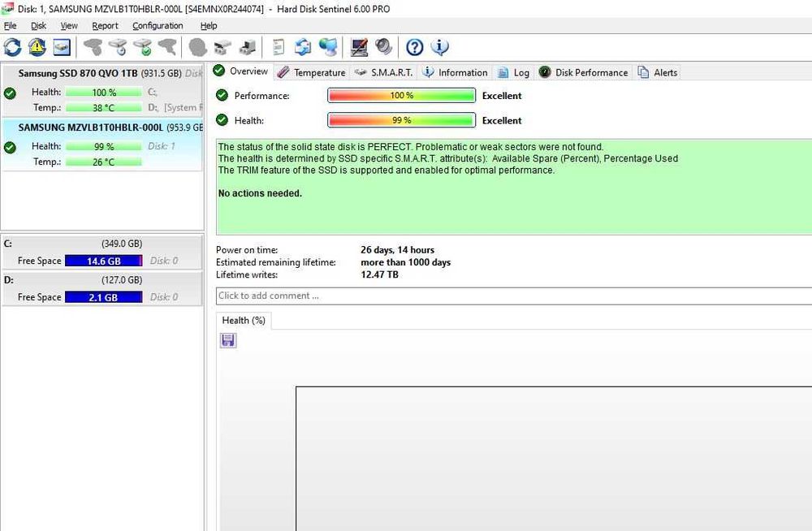812x531 pixels.
Task: Click the yellow warning triangle refresh icon
Action: 37,47
